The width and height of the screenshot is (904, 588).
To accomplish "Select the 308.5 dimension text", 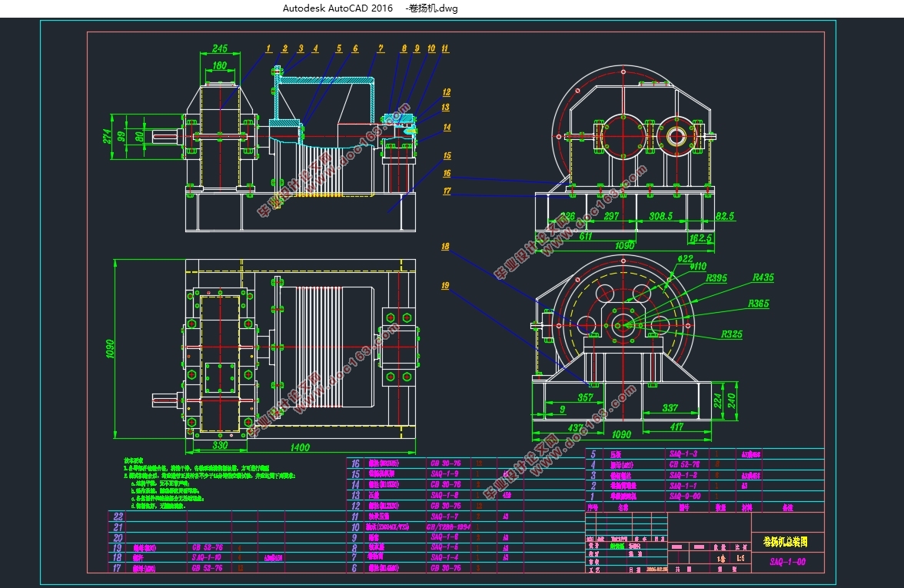I will click(x=661, y=215).
